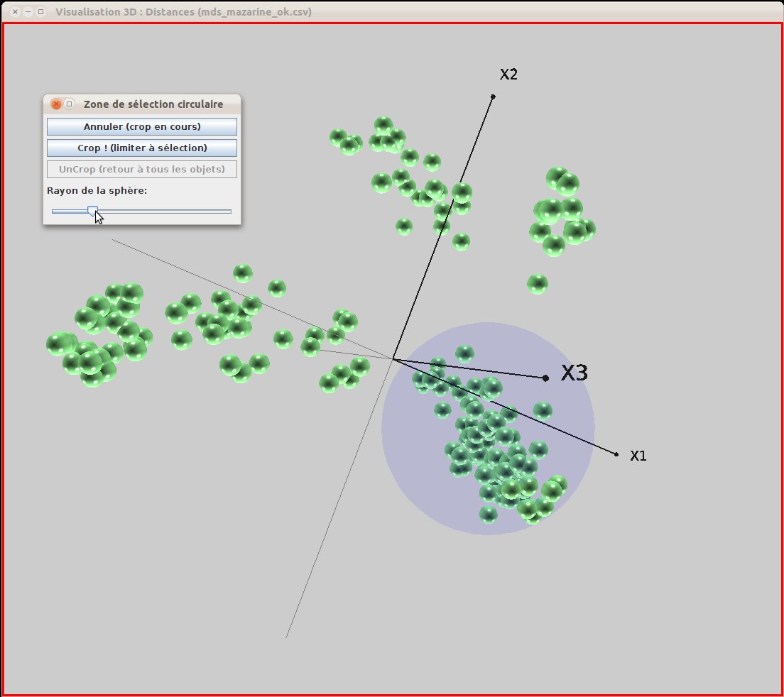Click the origin where the three axes meet
784x697 pixels.
pyautogui.click(x=393, y=359)
